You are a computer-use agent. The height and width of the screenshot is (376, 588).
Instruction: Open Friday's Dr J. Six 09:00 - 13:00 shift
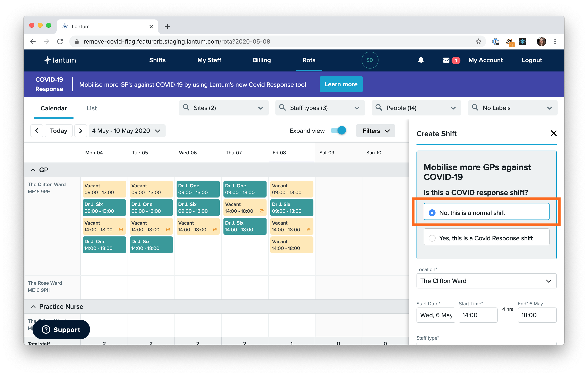pos(292,207)
